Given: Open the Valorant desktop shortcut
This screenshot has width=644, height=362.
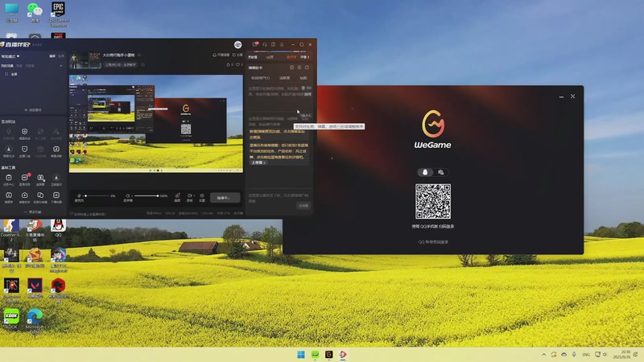Looking at the screenshot, I should (x=35, y=288).
